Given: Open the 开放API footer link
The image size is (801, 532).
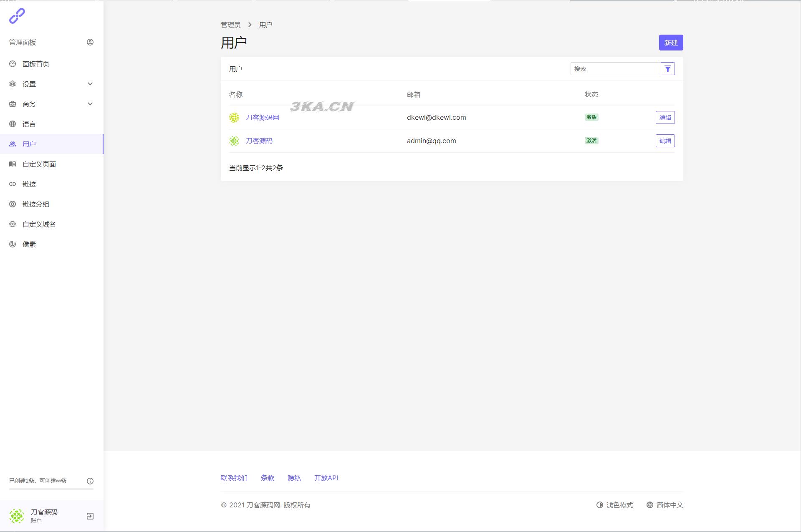Looking at the screenshot, I should point(326,478).
